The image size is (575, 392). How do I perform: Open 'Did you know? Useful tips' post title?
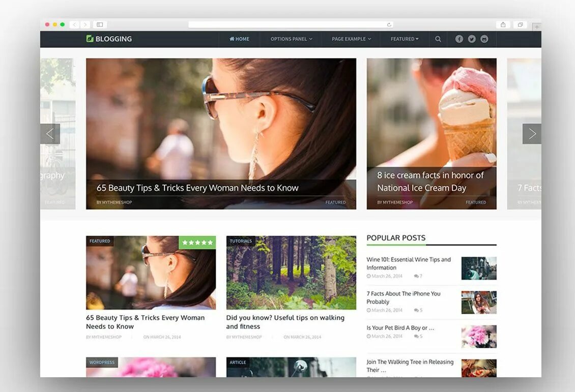(285, 322)
